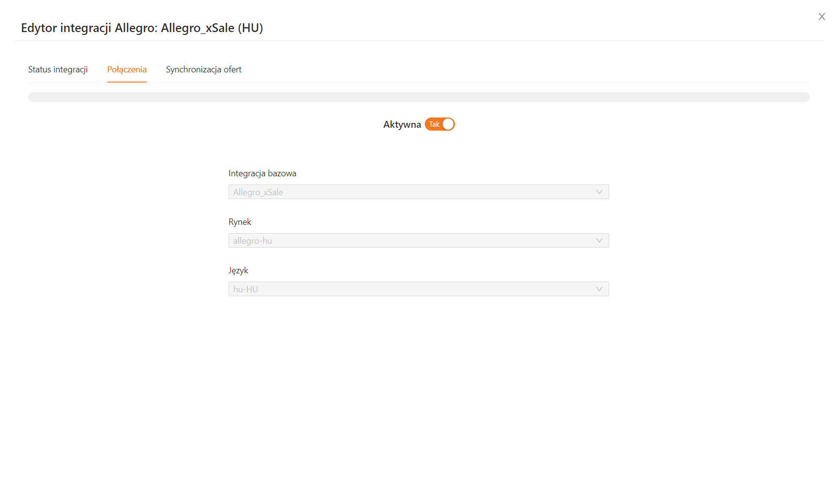Close the Allegro integration editor dialog

(x=821, y=17)
